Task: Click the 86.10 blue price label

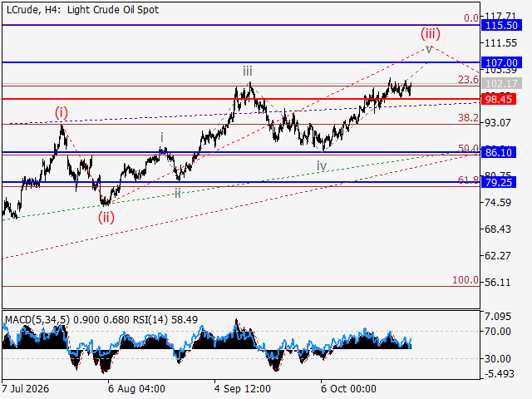Action: pyautogui.click(x=499, y=152)
